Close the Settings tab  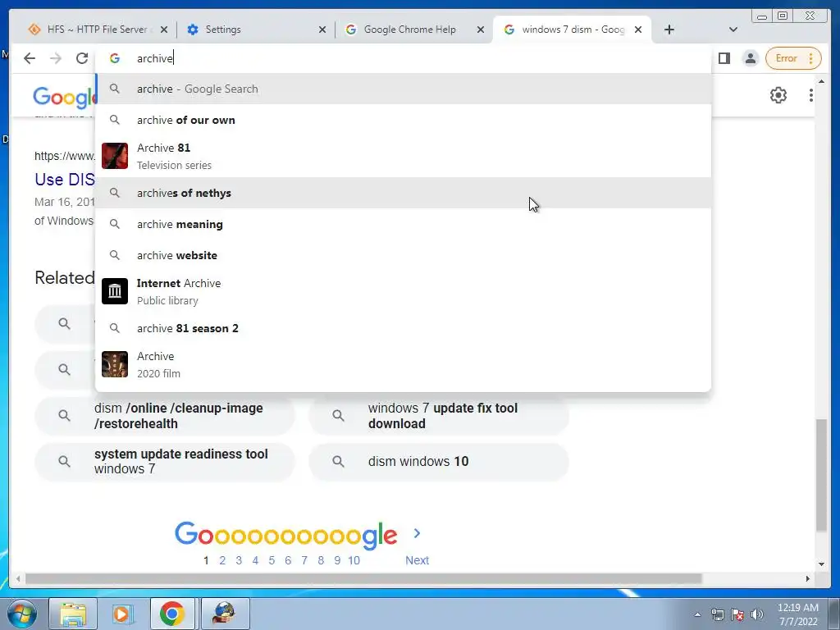click(x=322, y=30)
